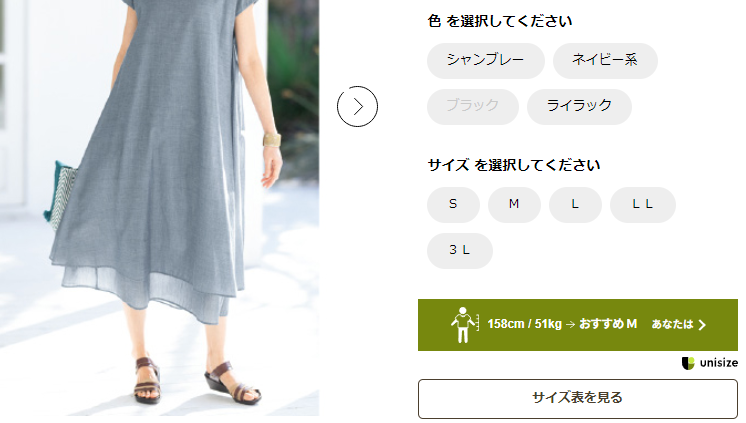Choose the ネイビー系 color option
Image resolution: width=746 pixels, height=423 pixels.
point(605,60)
